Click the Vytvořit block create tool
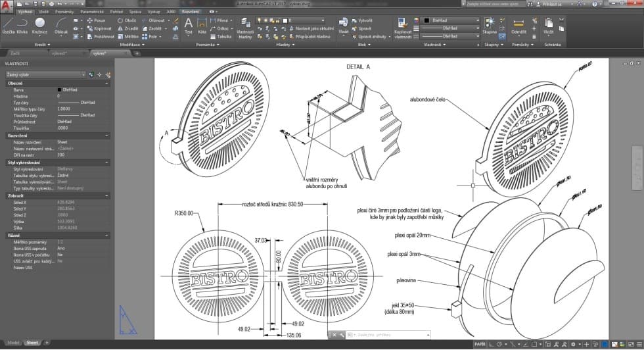Viewport: 644px width, 350px height. [362, 20]
